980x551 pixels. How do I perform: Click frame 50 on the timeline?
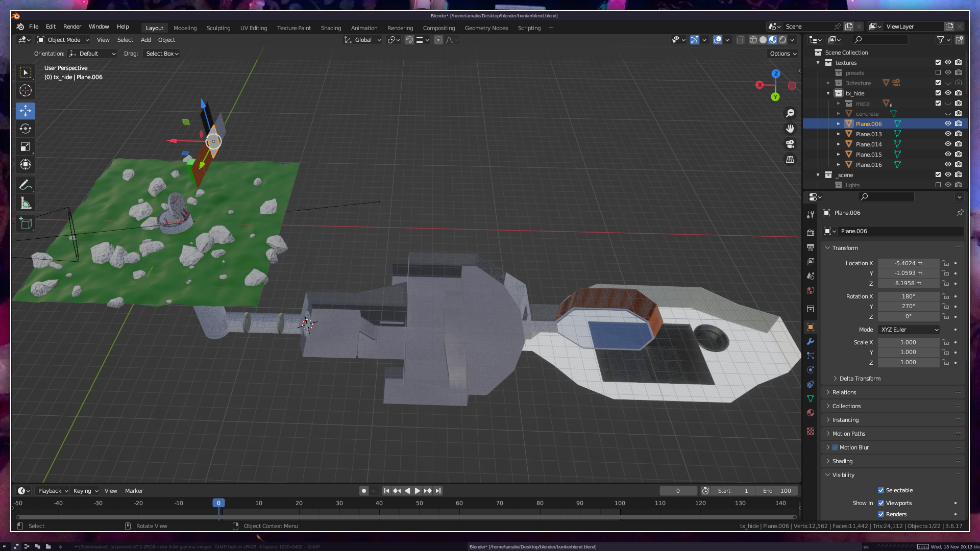pos(419,504)
